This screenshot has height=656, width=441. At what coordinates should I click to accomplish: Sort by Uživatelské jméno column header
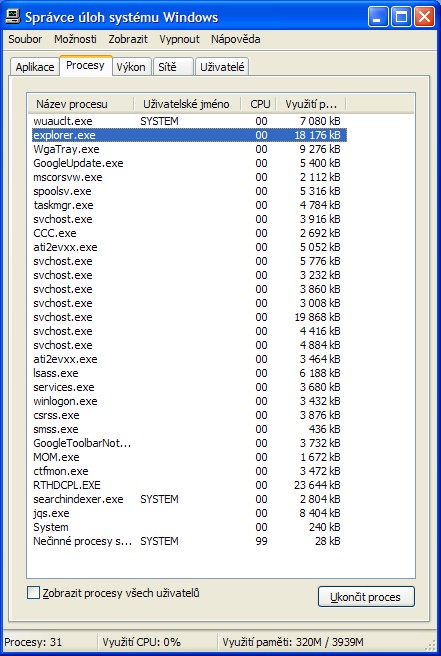[187, 104]
